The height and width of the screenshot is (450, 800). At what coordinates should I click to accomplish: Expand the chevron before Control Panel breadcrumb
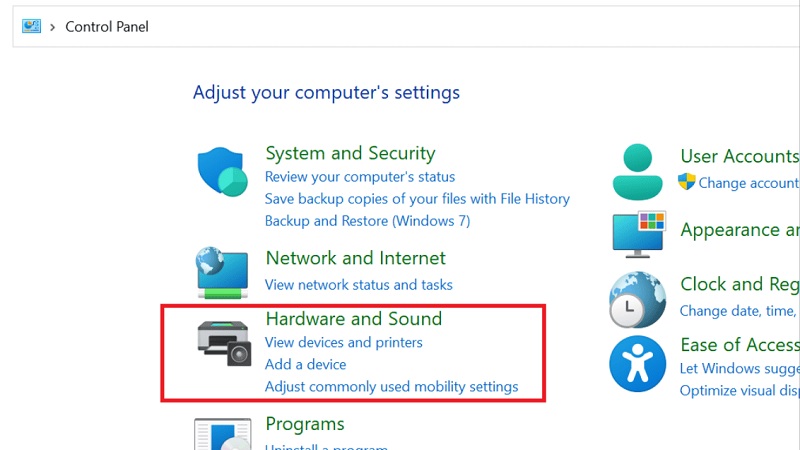(52, 27)
